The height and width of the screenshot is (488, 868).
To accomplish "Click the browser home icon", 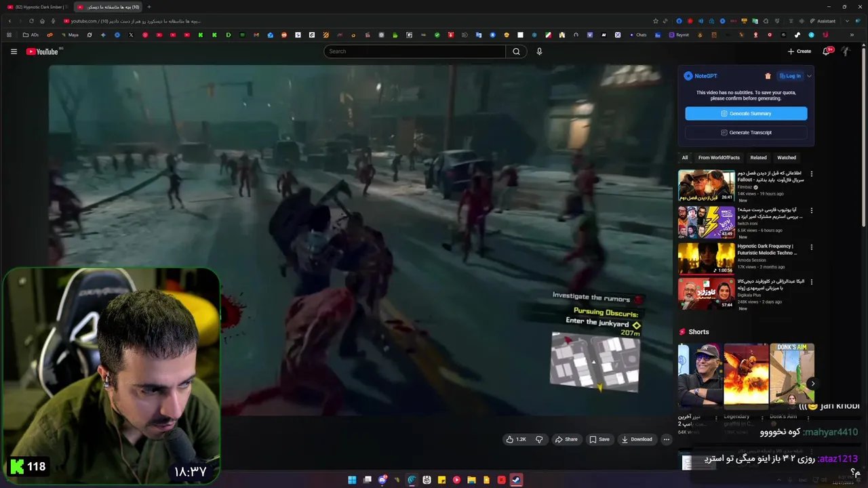I will pos(42,21).
